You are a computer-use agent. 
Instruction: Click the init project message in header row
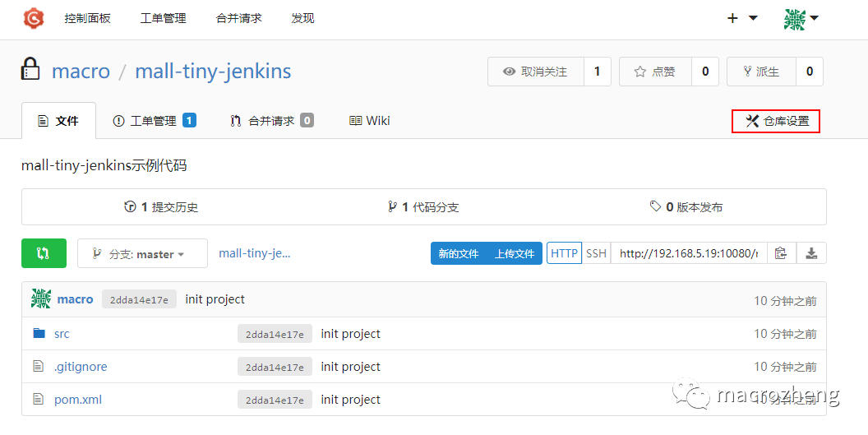tap(215, 299)
